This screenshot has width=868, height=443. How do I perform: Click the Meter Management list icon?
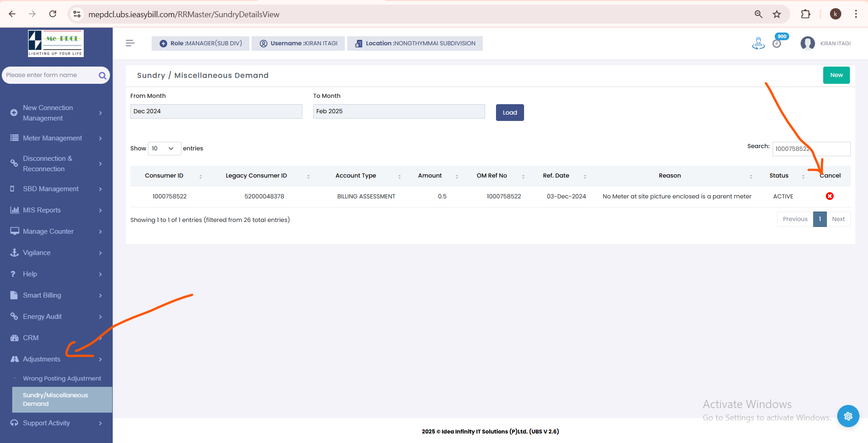14,138
